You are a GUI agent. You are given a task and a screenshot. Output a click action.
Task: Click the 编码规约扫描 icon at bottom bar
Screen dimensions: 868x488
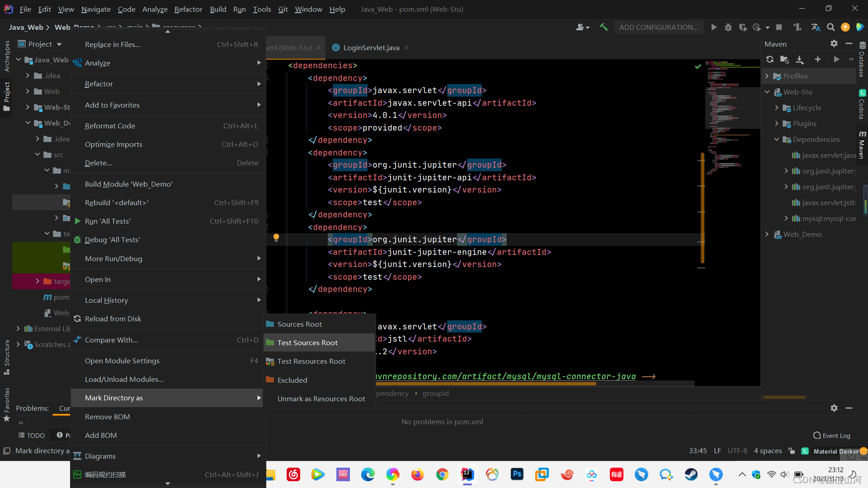coord(77,474)
